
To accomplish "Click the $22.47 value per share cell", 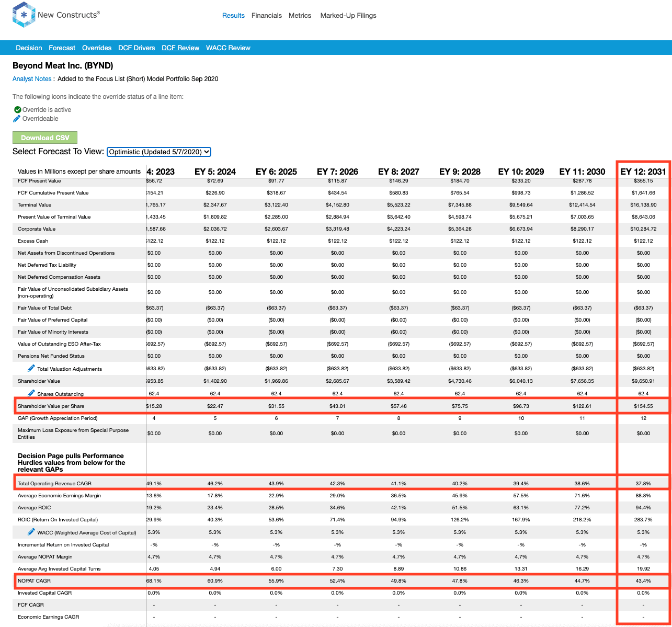I will tap(215, 406).
